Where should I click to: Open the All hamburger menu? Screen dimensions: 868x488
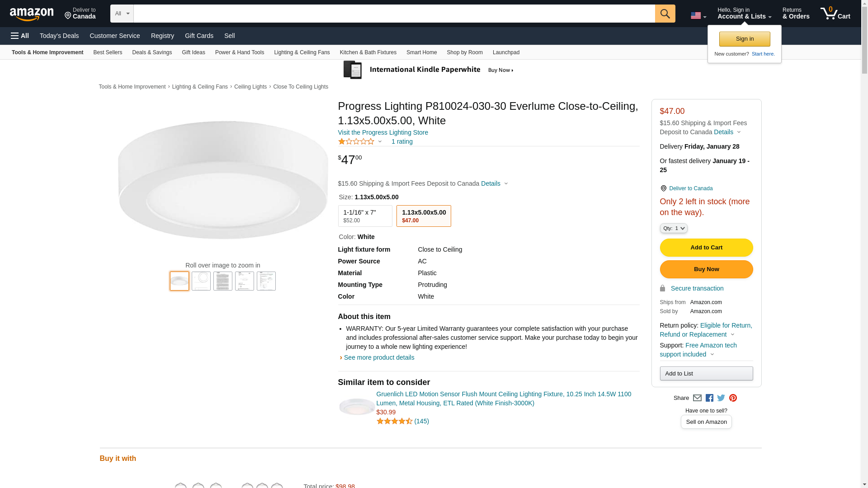point(20,36)
